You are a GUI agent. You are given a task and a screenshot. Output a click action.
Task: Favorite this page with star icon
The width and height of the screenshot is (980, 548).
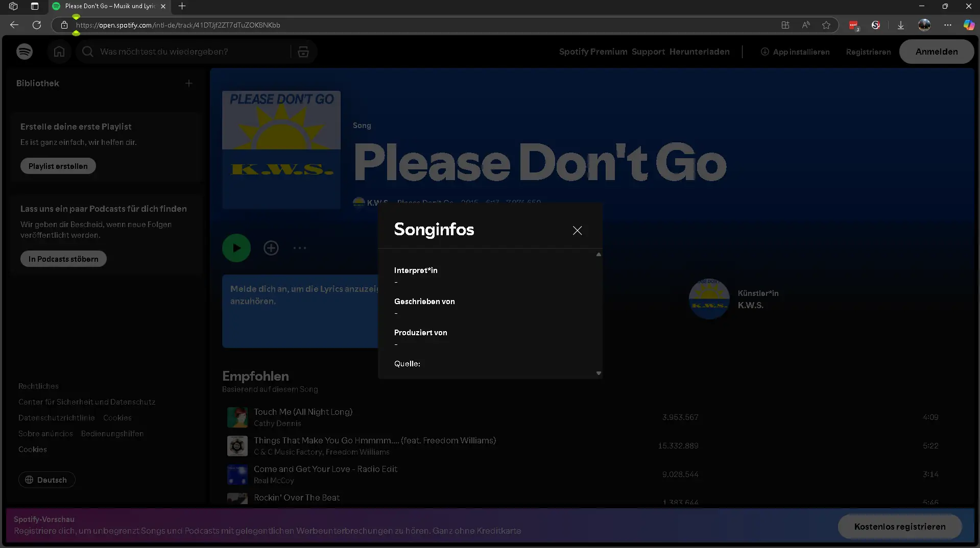tap(826, 25)
